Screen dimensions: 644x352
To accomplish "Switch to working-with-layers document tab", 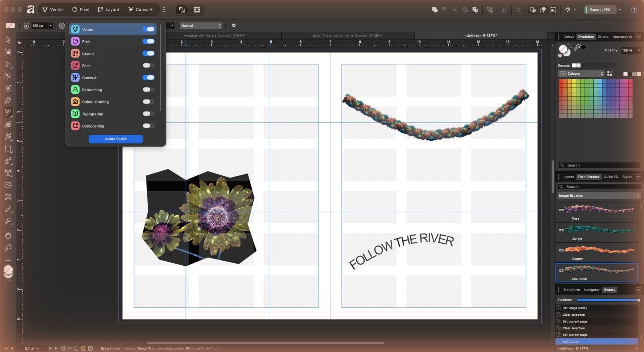I will pos(215,35).
